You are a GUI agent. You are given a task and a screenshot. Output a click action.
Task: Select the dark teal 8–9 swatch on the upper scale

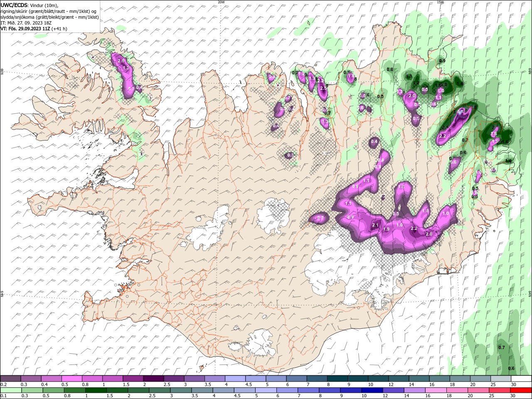[337, 379]
